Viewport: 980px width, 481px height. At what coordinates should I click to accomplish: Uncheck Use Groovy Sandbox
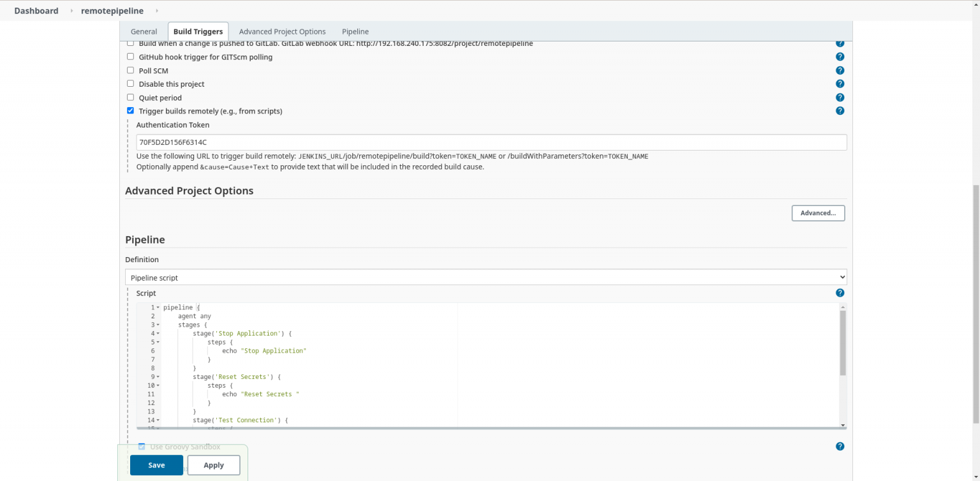coord(142,447)
